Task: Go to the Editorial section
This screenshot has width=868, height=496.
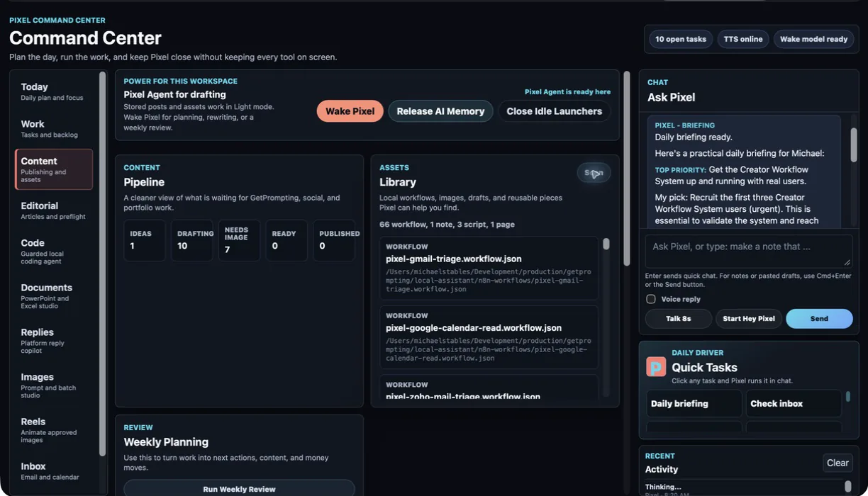Action: pos(54,210)
